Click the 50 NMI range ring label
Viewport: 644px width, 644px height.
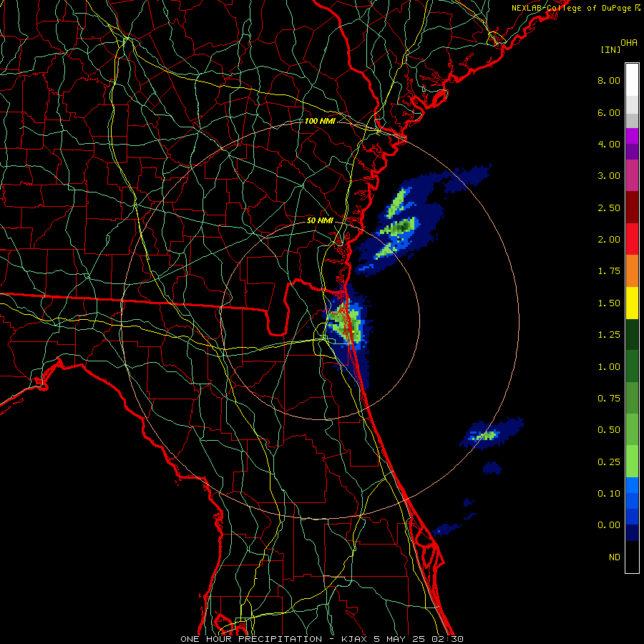coord(320,220)
